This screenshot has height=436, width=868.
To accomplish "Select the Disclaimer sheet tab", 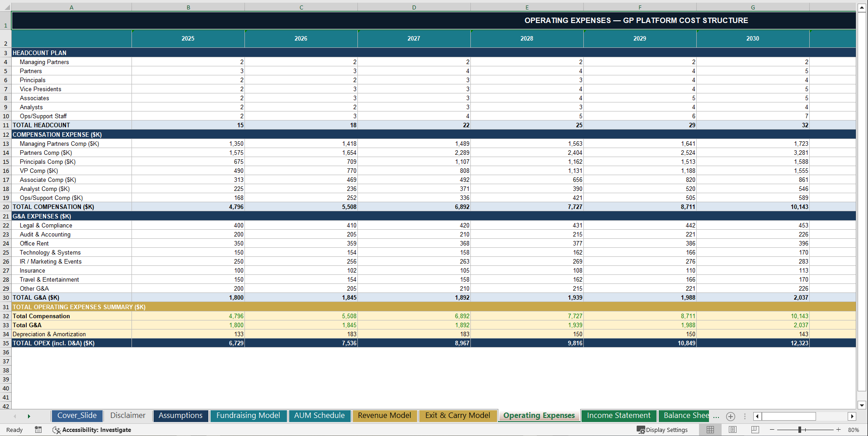I will [127, 415].
